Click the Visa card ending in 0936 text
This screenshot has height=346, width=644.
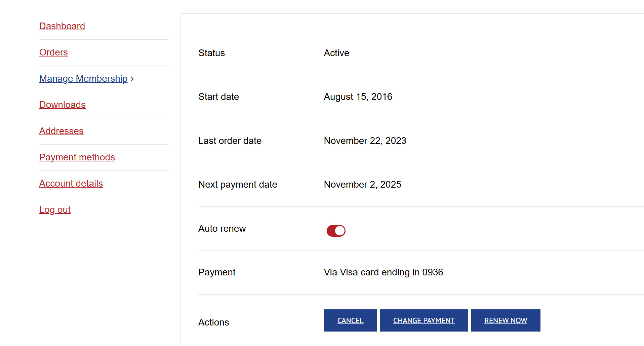point(383,272)
